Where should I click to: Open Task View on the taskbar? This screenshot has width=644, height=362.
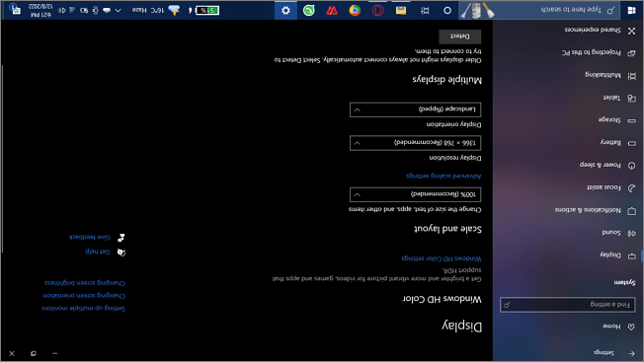[425, 11]
